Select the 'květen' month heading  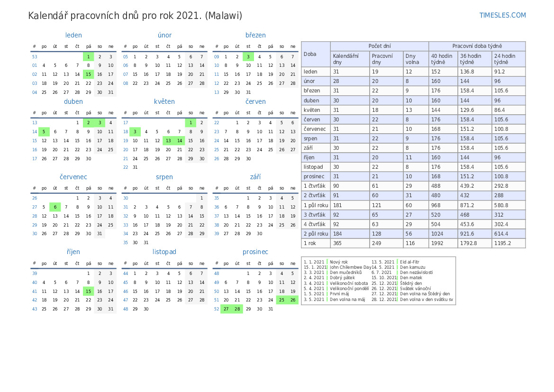click(164, 101)
